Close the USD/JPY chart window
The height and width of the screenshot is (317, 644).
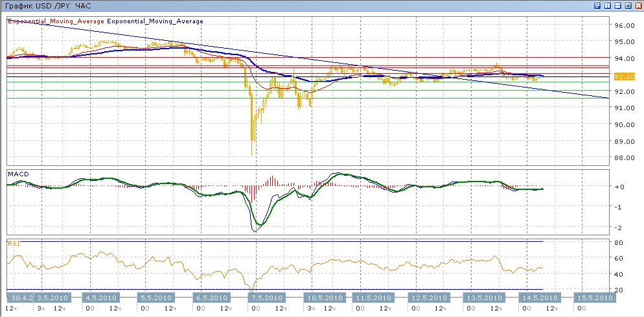coord(638,5)
